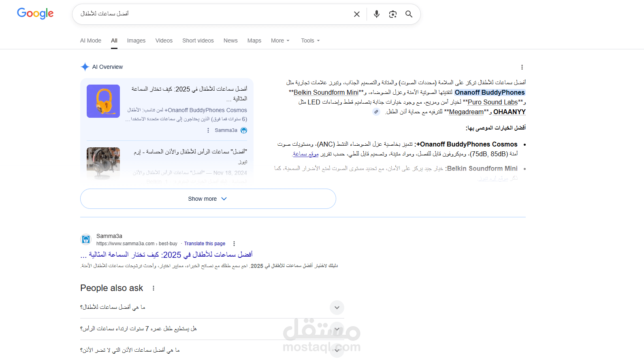Open three-dot menu beside Samma3a source card

point(208,130)
